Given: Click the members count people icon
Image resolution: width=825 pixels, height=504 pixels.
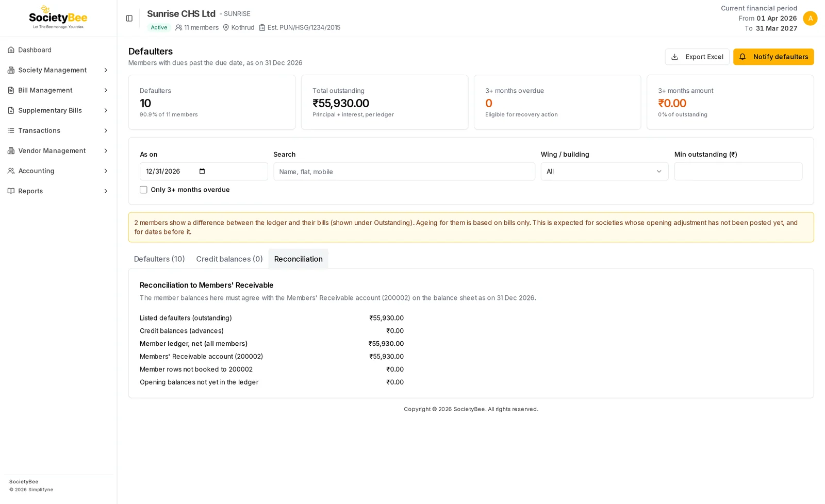Looking at the screenshot, I should click(x=178, y=27).
